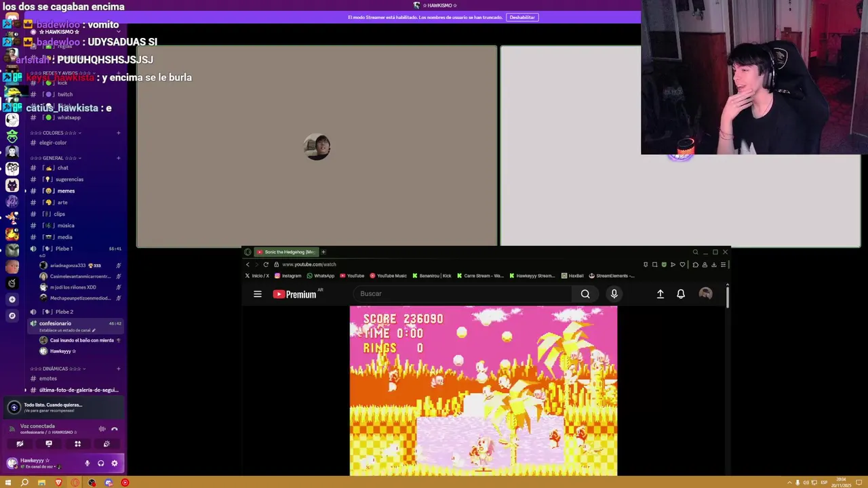Open the WhatsApp bookmark
Image resolution: width=868 pixels, height=488 pixels.
click(321, 276)
